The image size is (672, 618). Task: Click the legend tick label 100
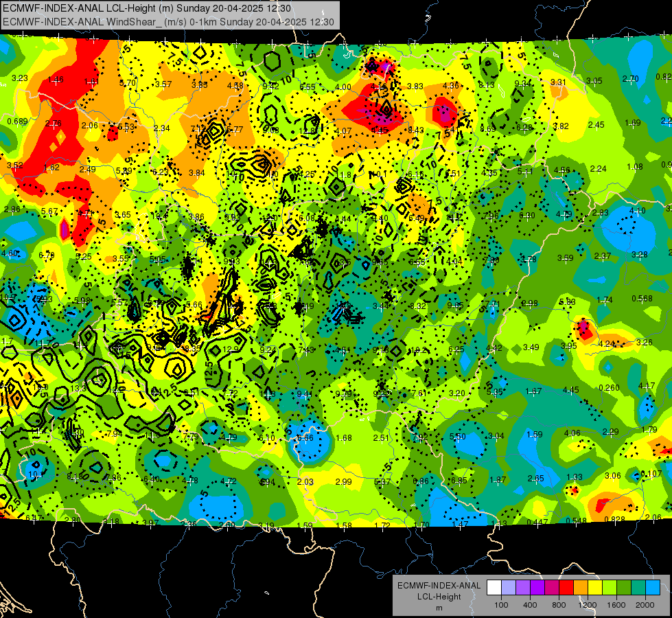pyautogui.click(x=501, y=605)
